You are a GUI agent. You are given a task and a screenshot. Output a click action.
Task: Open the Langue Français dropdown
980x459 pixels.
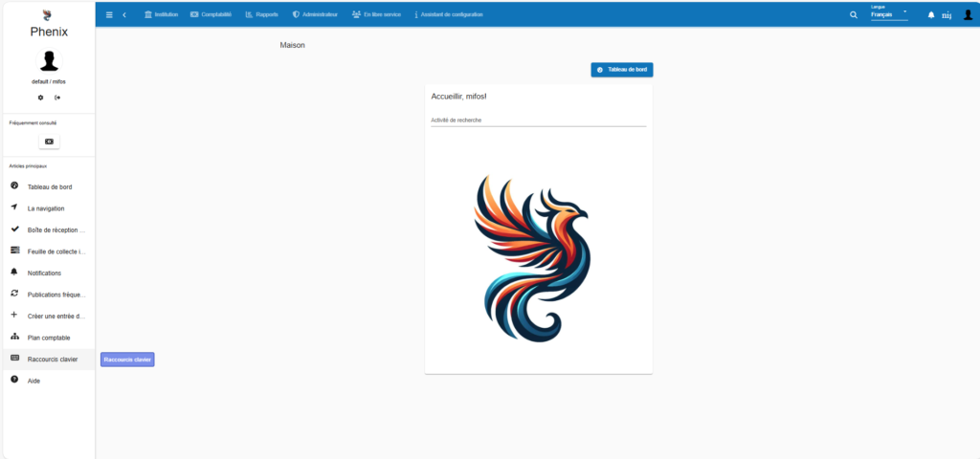(x=888, y=14)
